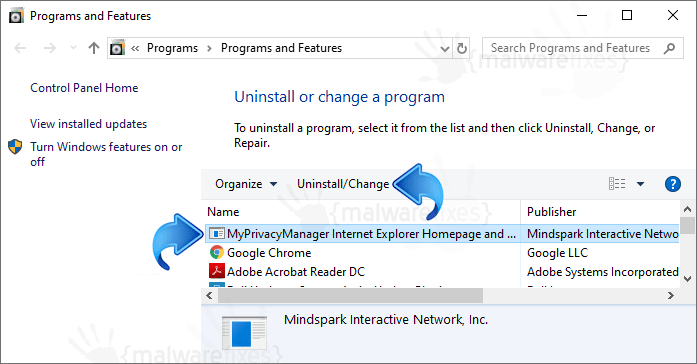Open Help with the question mark icon
Image resolution: width=697 pixels, height=364 pixels.
coord(673,184)
